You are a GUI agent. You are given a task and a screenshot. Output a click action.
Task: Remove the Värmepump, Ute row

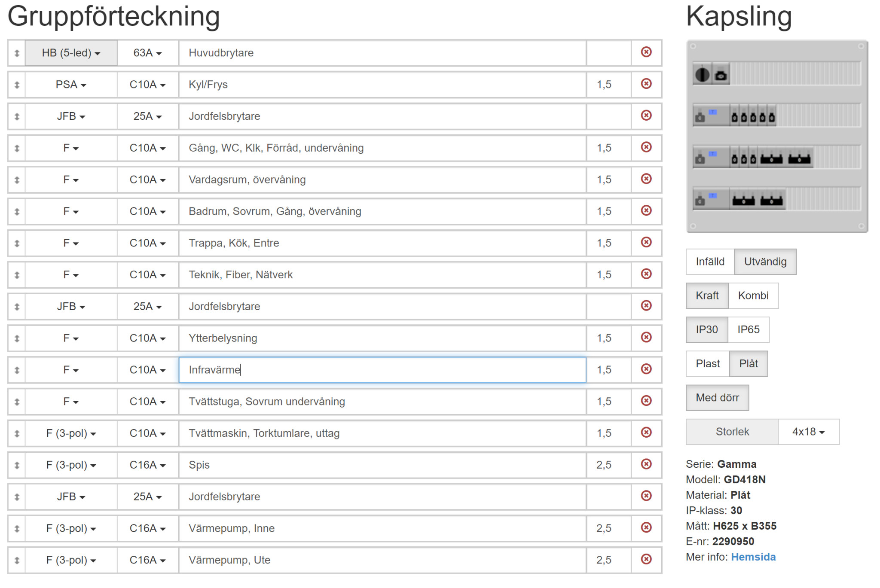tap(646, 559)
